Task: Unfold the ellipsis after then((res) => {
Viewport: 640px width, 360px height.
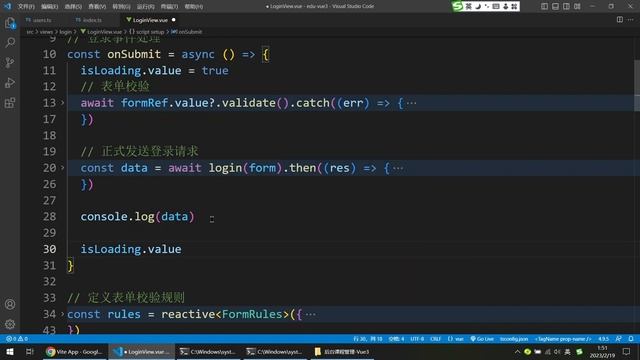Action: point(398,168)
